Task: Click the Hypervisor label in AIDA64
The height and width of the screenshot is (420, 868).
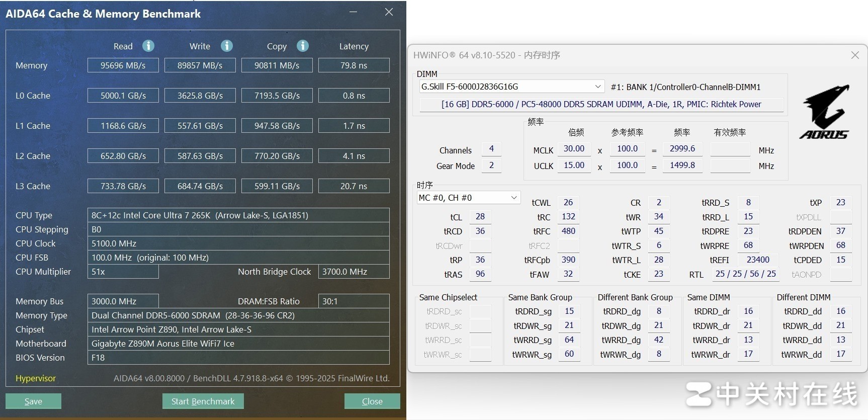Action: point(36,378)
